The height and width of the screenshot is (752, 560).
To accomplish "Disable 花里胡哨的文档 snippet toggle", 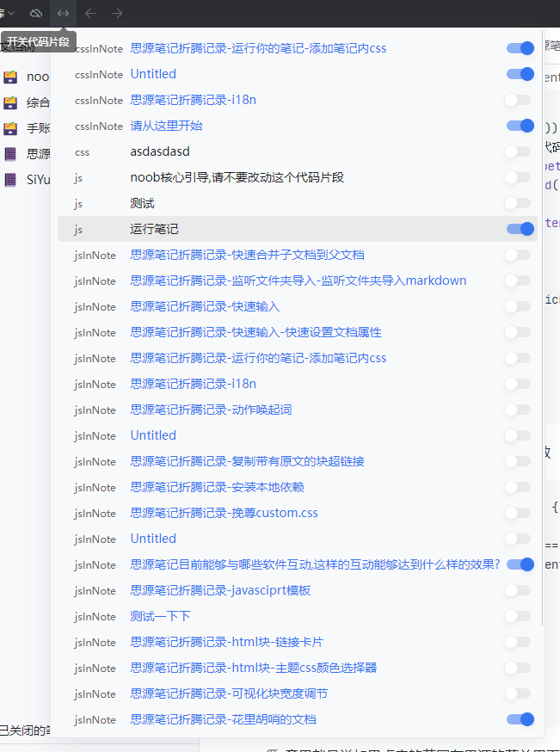I will pyautogui.click(x=520, y=719).
